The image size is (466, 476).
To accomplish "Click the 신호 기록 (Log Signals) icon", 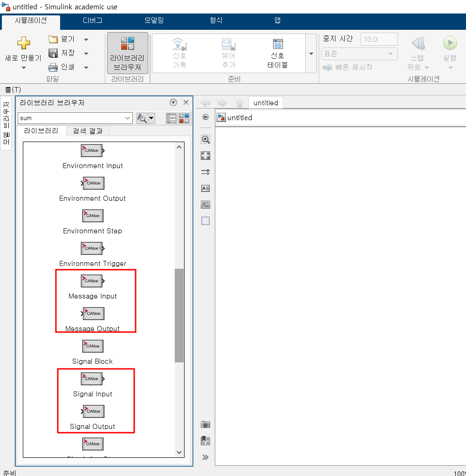I will [179, 44].
